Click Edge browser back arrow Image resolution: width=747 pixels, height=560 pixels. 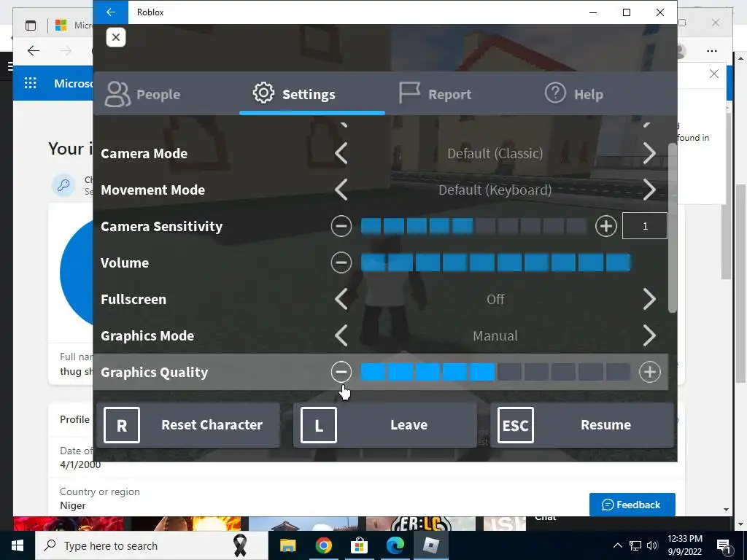(x=34, y=51)
